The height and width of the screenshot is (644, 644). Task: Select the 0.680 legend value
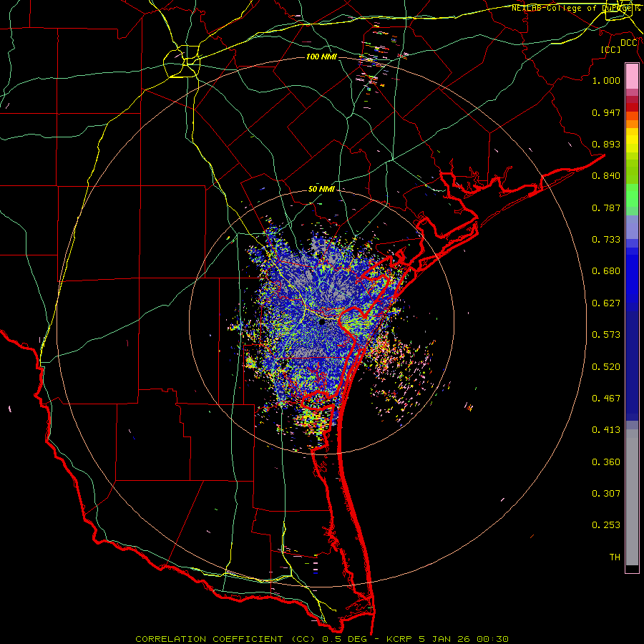pos(606,271)
